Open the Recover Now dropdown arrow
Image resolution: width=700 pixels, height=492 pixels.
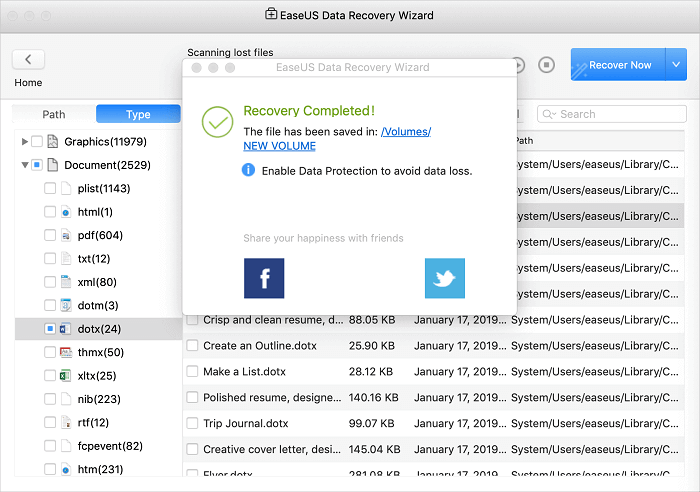(x=676, y=65)
